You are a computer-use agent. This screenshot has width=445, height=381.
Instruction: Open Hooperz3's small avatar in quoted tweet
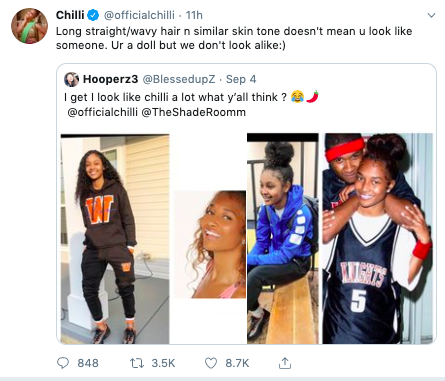pyautogui.click(x=71, y=79)
